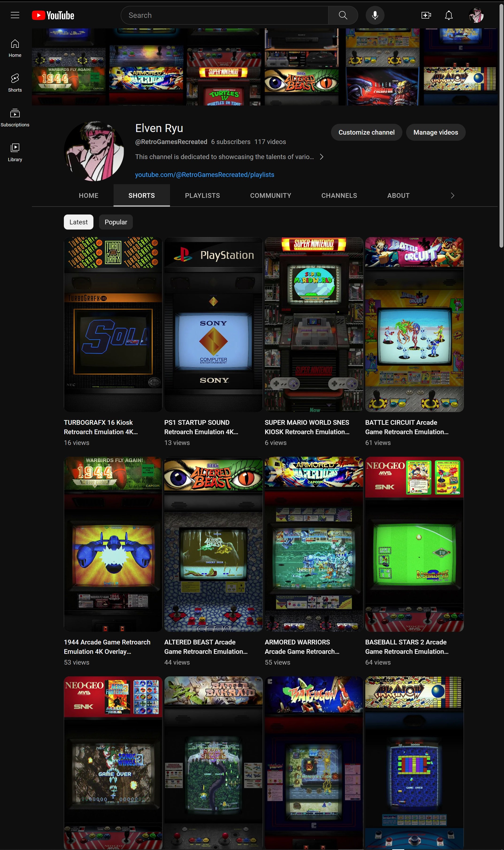504x850 pixels.
Task: Open the Armored Warriors short thumbnail
Action: 314,544
